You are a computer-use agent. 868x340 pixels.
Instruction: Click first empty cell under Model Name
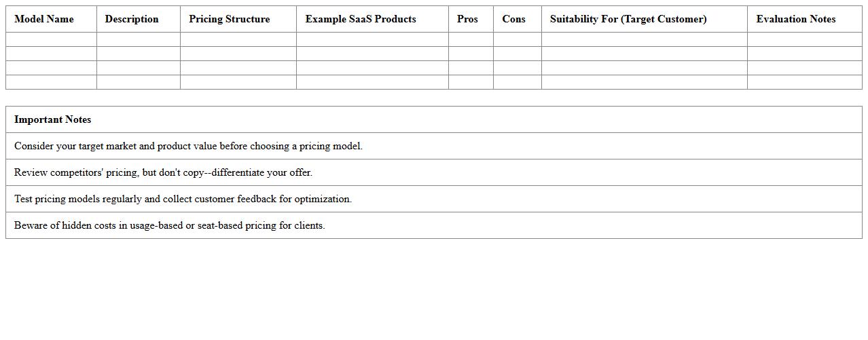tap(51, 39)
